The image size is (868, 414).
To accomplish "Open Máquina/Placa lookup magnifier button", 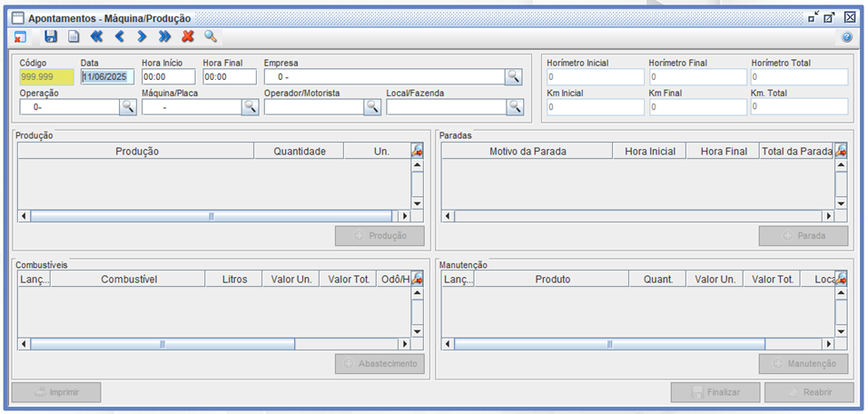I will (x=250, y=107).
